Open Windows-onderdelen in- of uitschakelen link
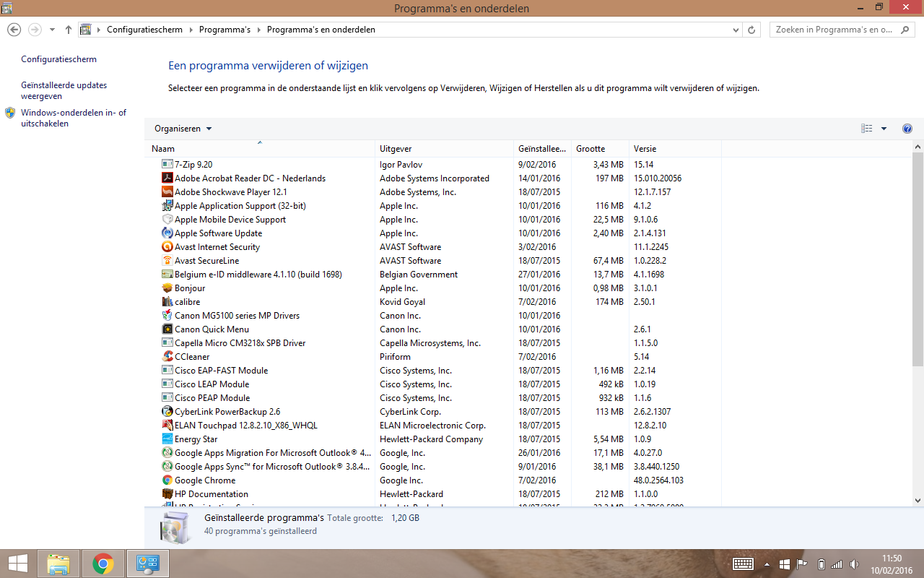924x578 pixels. pyautogui.click(x=74, y=118)
